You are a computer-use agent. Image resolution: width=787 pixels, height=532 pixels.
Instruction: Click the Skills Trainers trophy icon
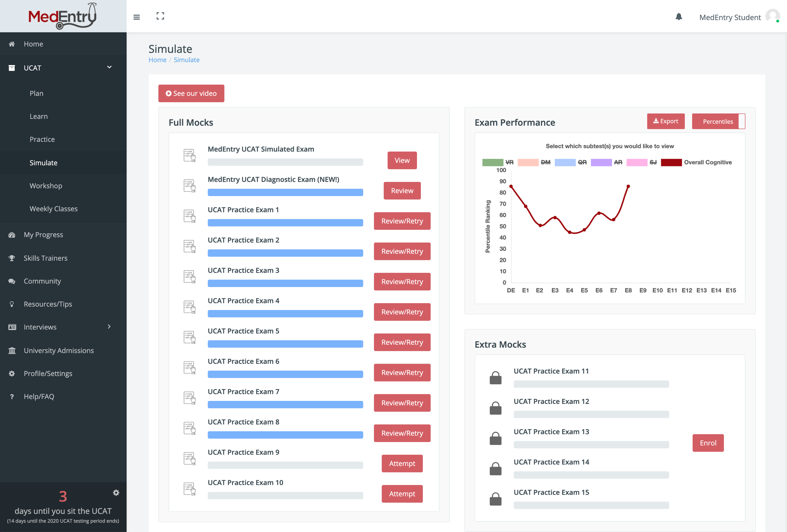pyautogui.click(x=12, y=258)
